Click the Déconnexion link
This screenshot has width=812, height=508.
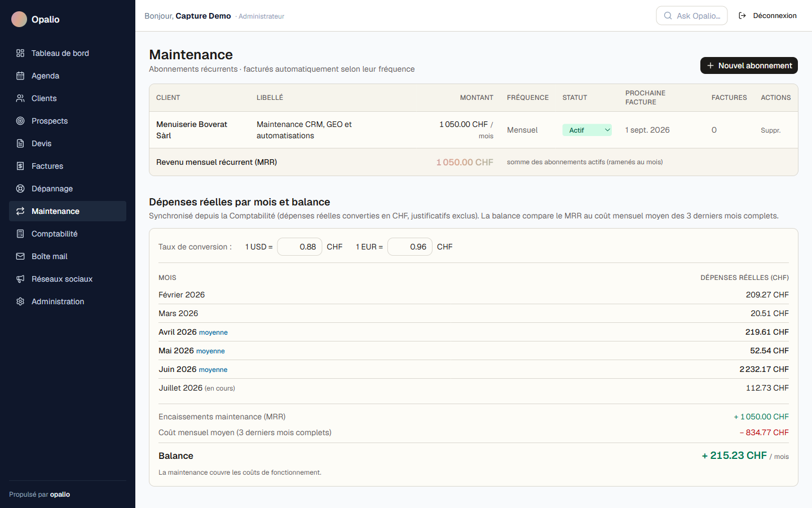point(767,16)
